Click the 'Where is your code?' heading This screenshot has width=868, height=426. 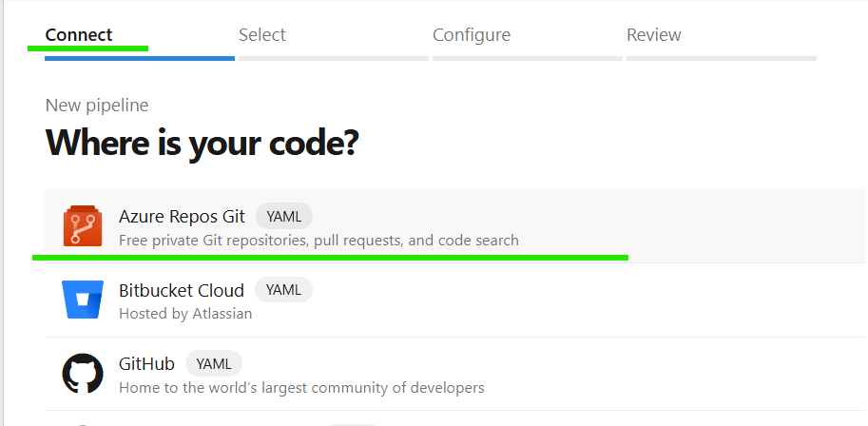[x=203, y=143]
